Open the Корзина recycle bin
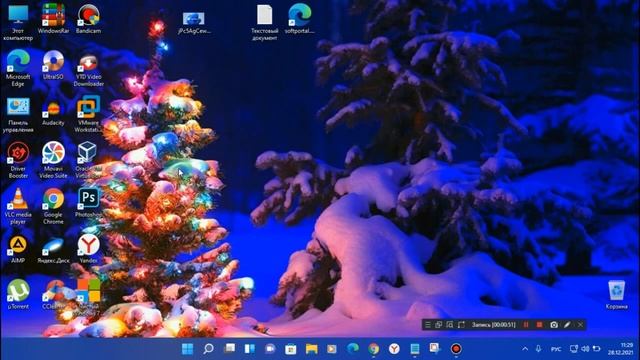The image size is (640, 360). click(616, 294)
